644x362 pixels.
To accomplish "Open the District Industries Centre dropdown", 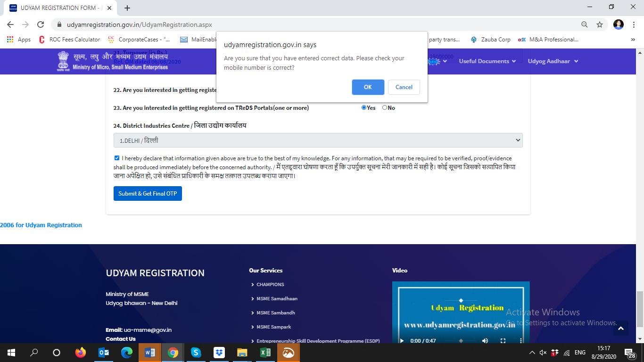I will [x=318, y=140].
